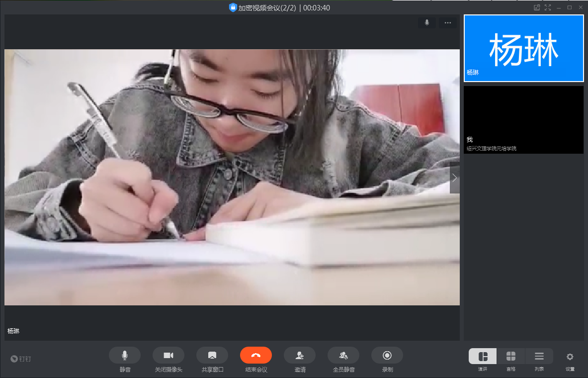End the meeting with red 结束会议 button

[256, 355]
